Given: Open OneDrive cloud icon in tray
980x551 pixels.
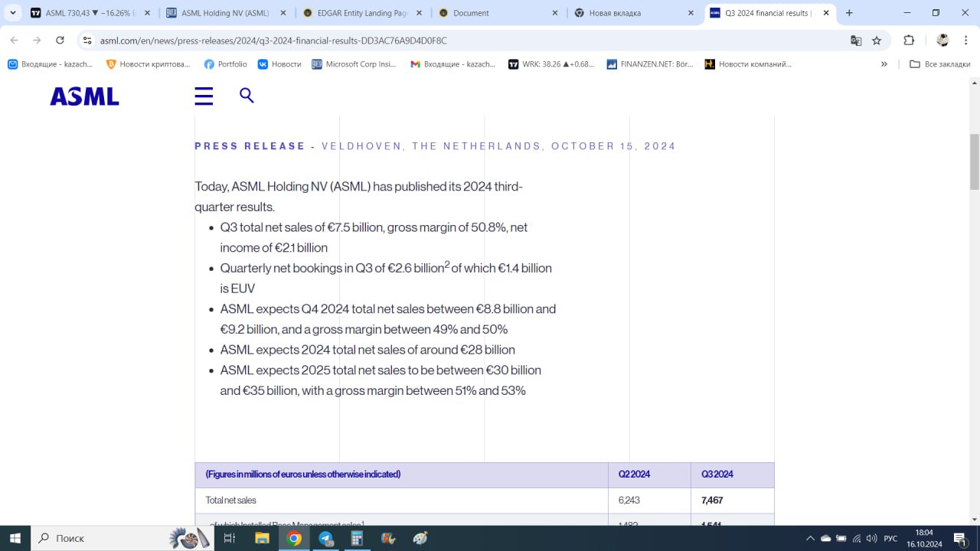Looking at the screenshot, I should click(825, 539).
